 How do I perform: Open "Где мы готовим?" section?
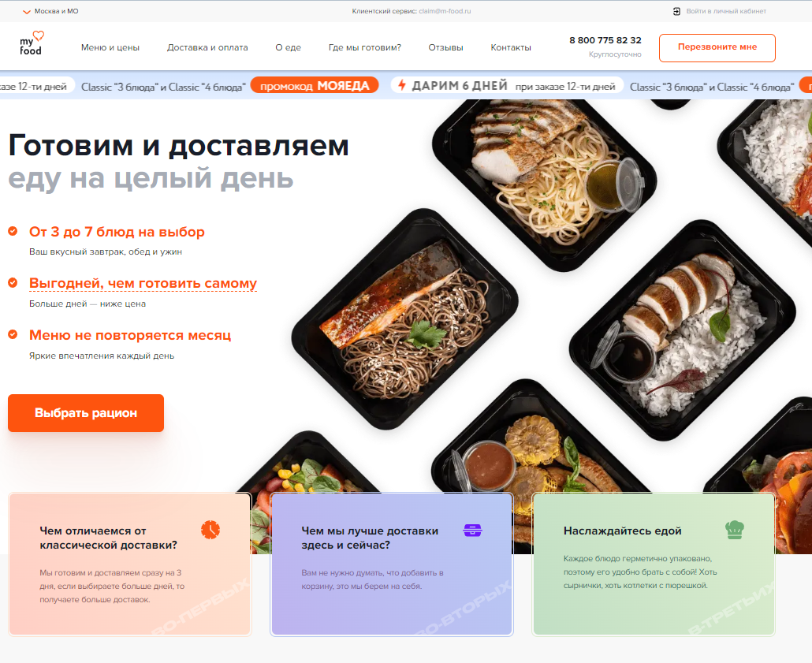[x=364, y=47]
